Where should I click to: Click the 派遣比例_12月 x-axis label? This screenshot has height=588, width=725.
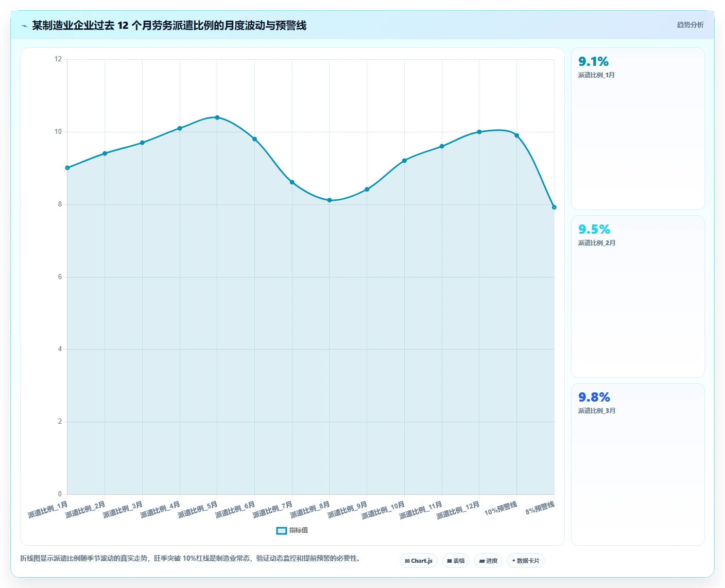[458, 510]
